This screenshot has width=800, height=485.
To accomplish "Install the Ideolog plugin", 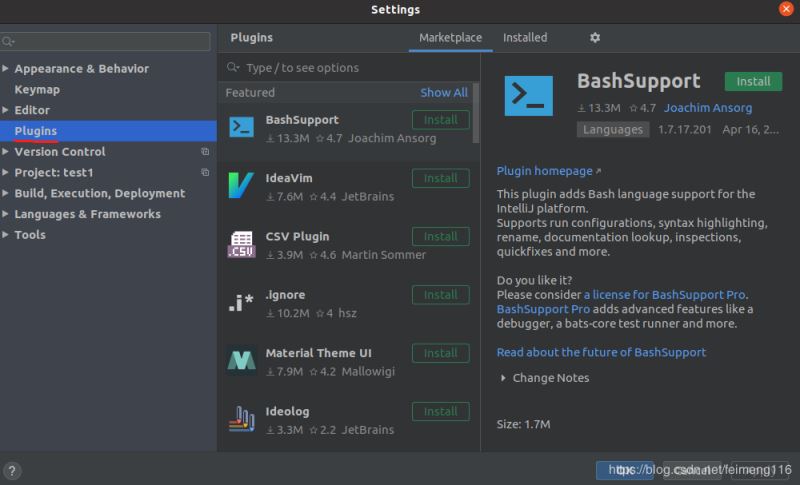I will (440, 412).
